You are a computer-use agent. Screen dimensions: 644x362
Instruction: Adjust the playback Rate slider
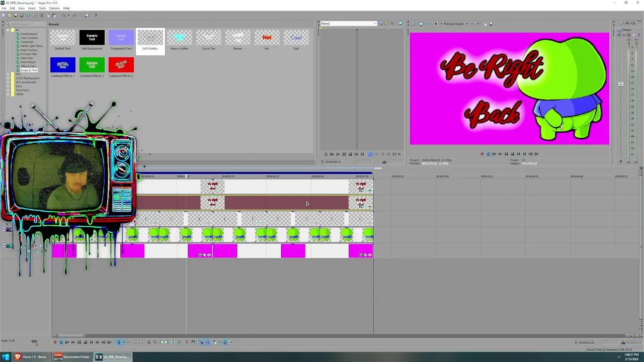pyautogui.click(x=34, y=341)
